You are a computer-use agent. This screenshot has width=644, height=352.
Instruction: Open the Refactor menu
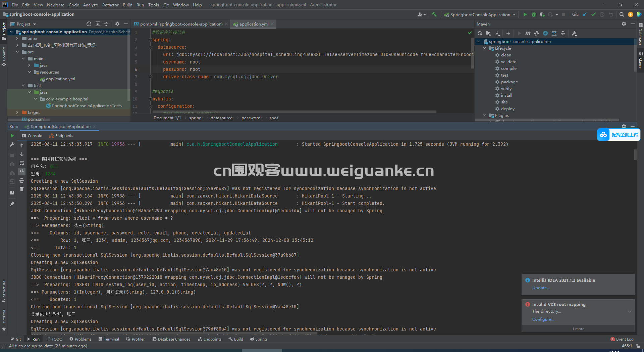[110, 5]
